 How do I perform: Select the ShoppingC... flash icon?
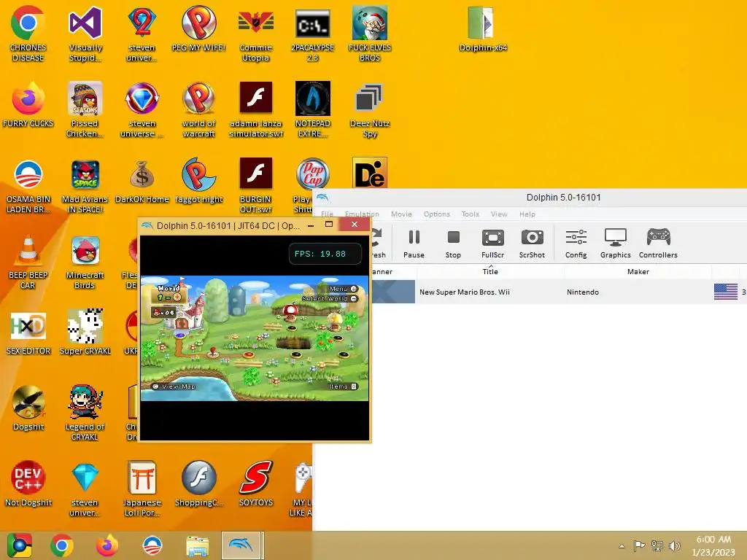tap(198, 483)
